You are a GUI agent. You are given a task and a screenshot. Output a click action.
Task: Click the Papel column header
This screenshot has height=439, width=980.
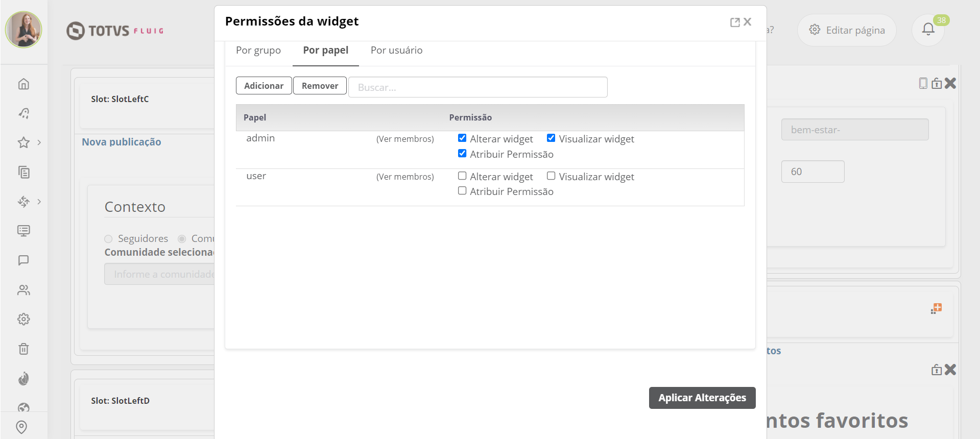[255, 117]
